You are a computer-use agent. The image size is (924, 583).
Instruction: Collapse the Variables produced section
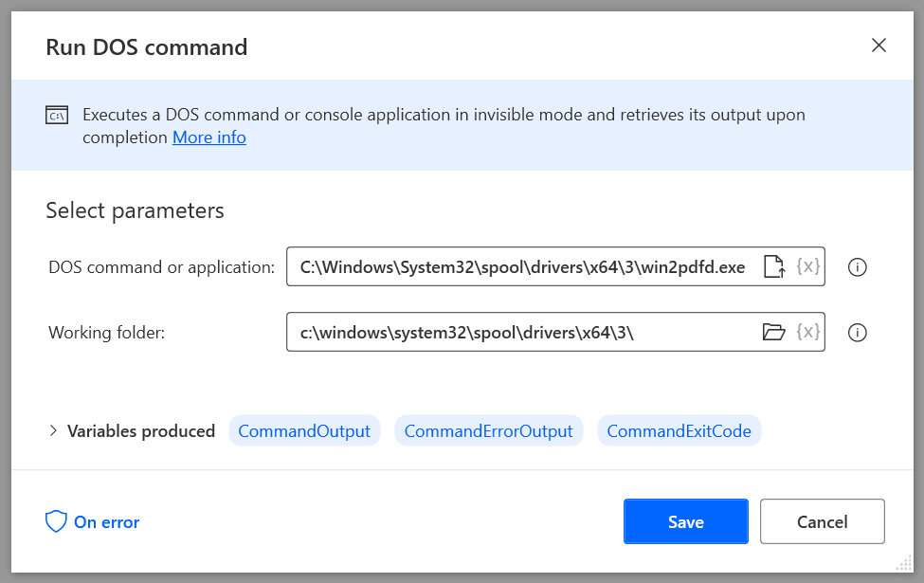click(x=53, y=430)
